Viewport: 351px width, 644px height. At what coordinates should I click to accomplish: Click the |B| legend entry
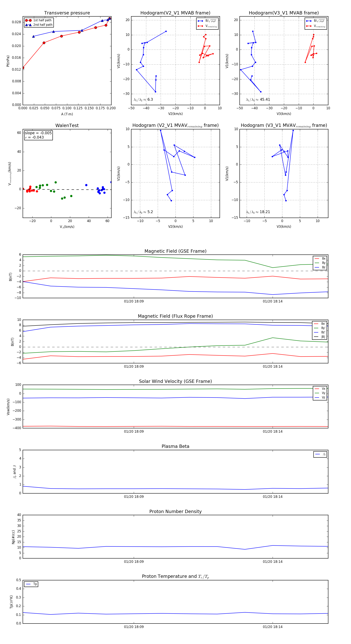[x=320, y=337]
